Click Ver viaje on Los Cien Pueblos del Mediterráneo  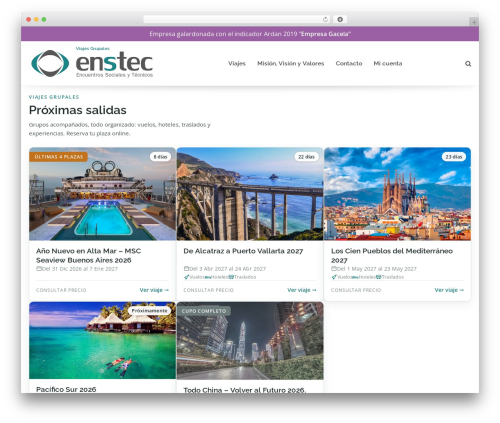(x=449, y=290)
